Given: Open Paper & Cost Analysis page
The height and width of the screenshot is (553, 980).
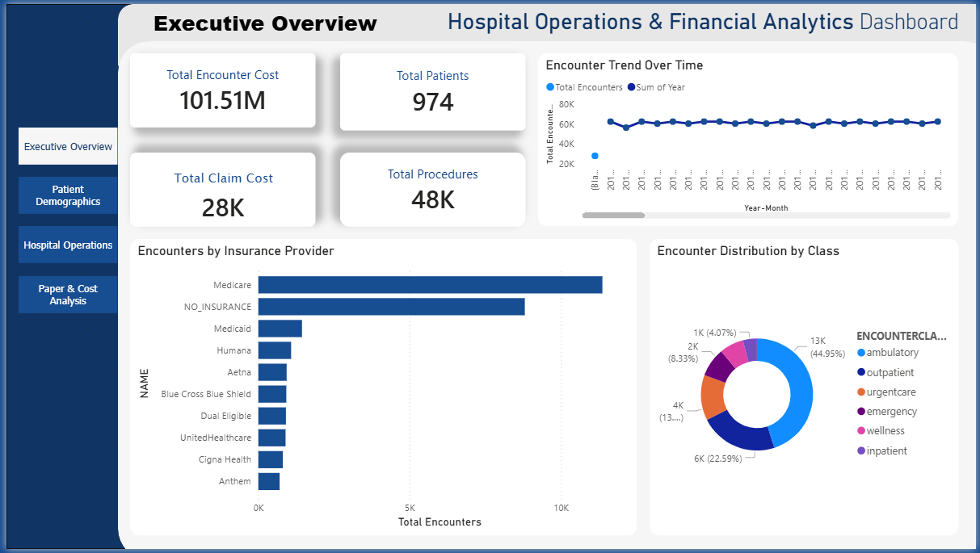Looking at the screenshot, I should point(68,295).
